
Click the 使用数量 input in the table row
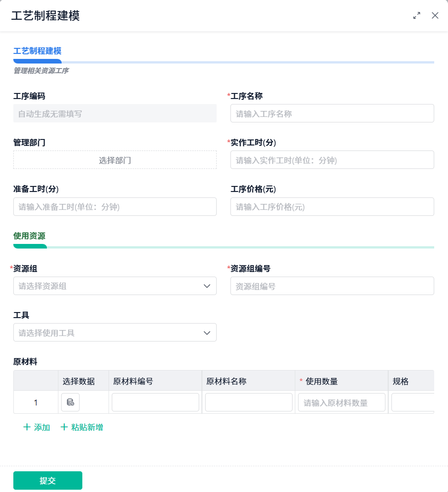click(x=342, y=402)
